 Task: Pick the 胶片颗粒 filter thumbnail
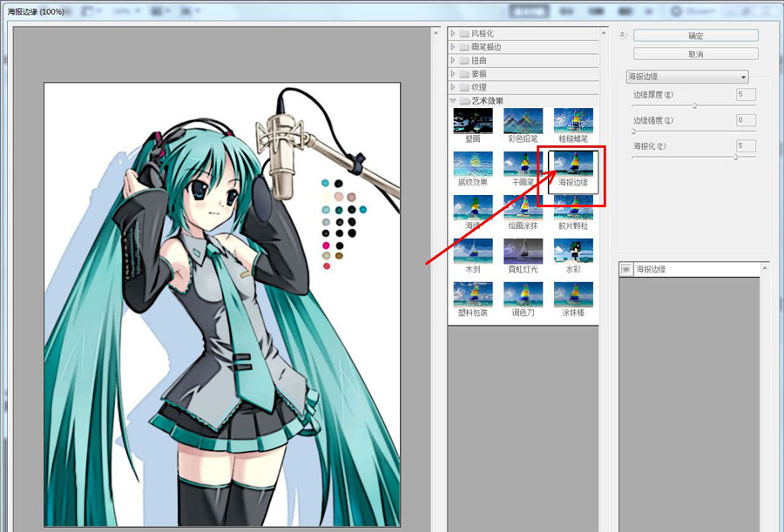pos(573,208)
